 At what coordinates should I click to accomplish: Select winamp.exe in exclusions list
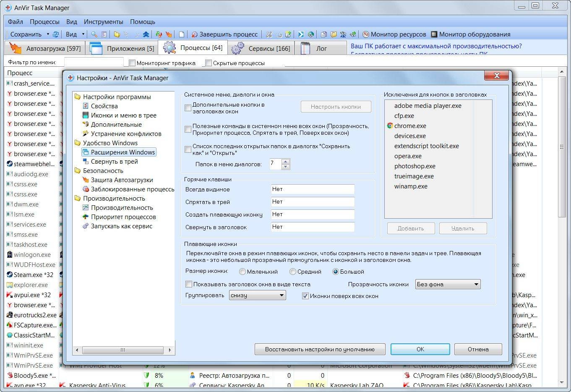click(411, 186)
